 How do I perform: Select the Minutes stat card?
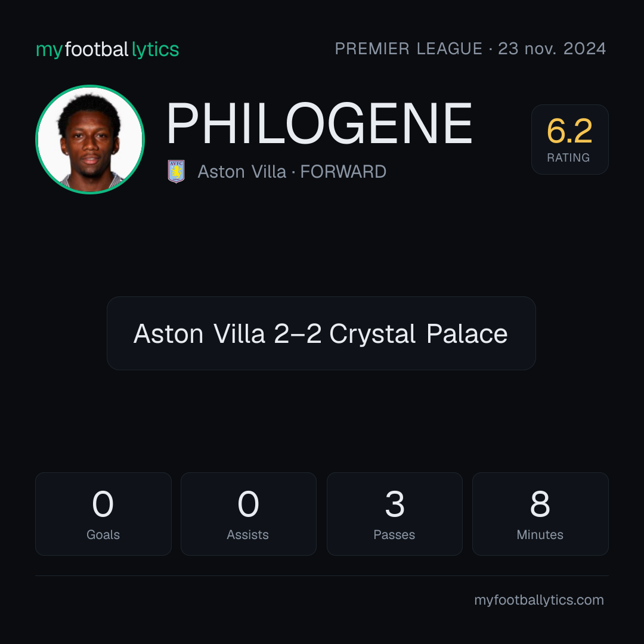point(540,514)
